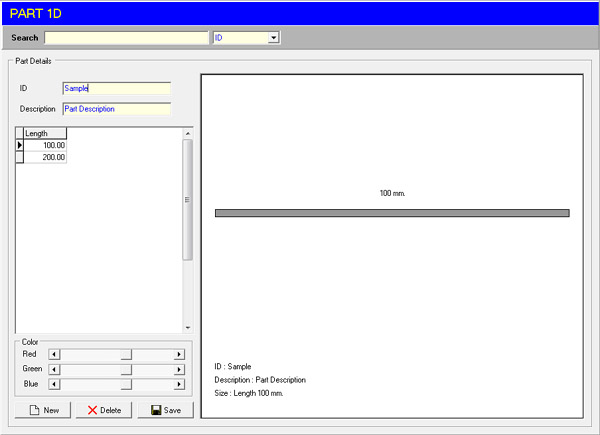
Task: Click the Blue slider right arrow
Action: point(179,384)
